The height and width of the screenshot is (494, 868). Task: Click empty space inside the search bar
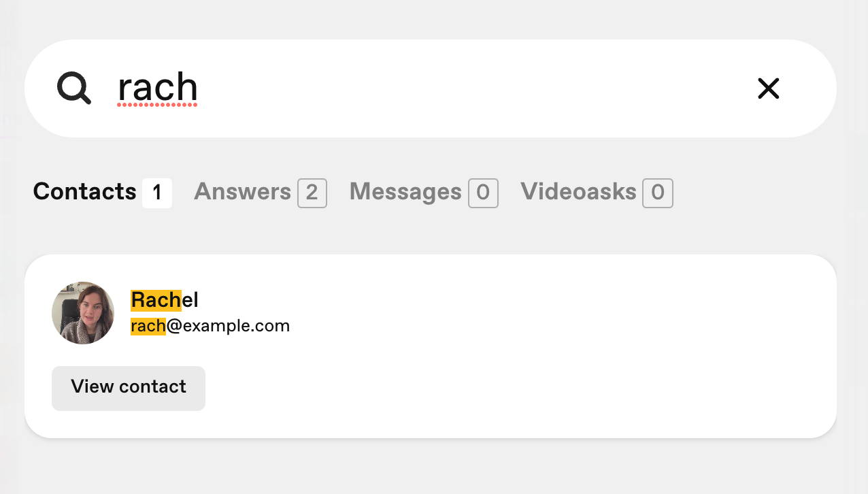(476, 88)
